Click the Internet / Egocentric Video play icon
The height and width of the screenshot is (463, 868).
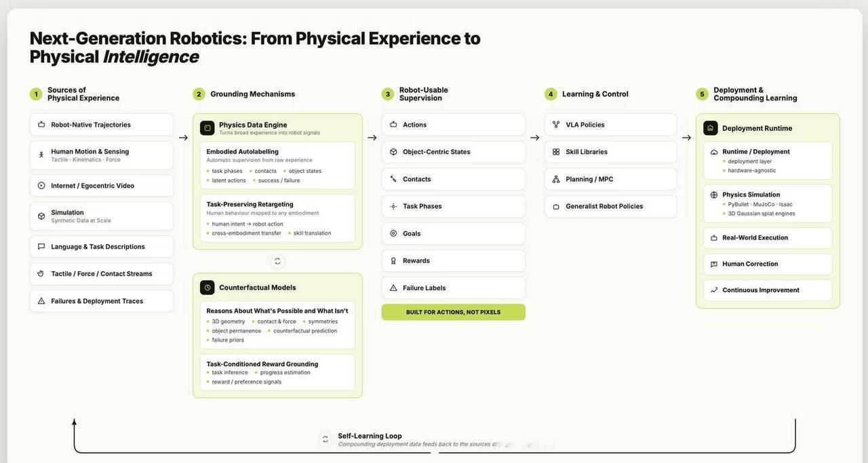[41, 186]
